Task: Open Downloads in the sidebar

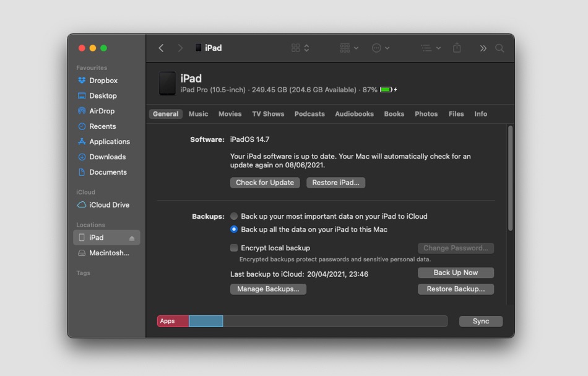Action: tap(106, 157)
